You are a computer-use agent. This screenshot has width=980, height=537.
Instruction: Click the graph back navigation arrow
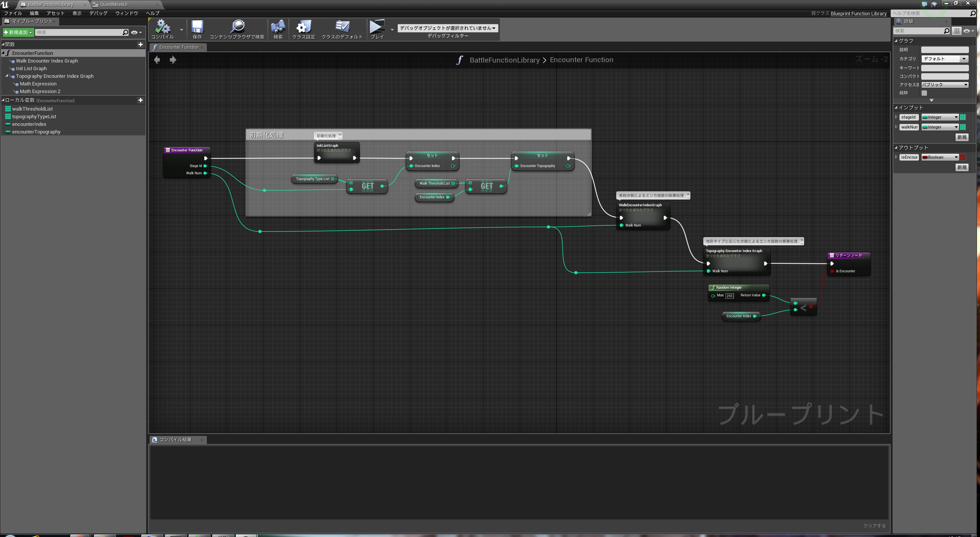pyautogui.click(x=157, y=60)
